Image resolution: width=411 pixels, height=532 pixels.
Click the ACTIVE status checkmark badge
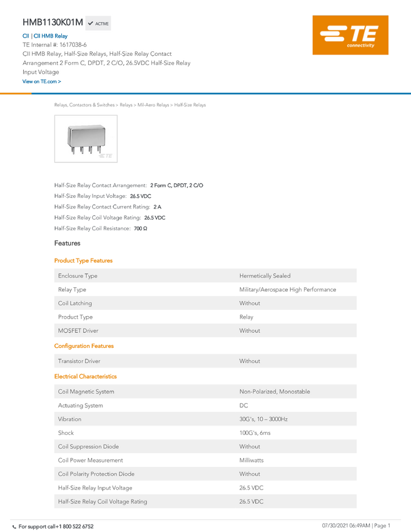(98, 23)
